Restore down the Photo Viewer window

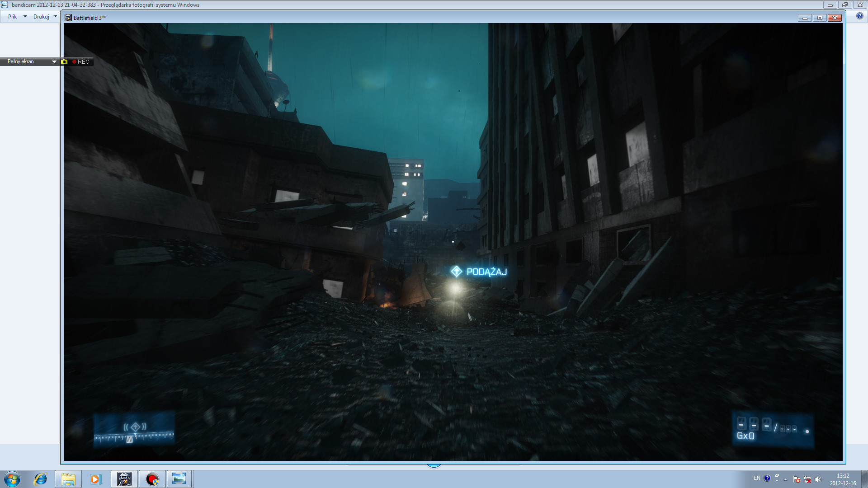[x=844, y=5]
